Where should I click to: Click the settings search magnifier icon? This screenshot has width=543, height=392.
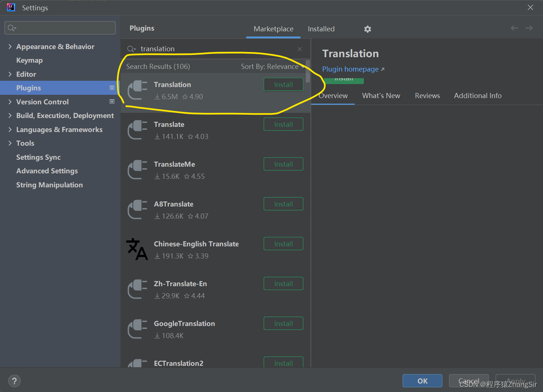(x=12, y=28)
